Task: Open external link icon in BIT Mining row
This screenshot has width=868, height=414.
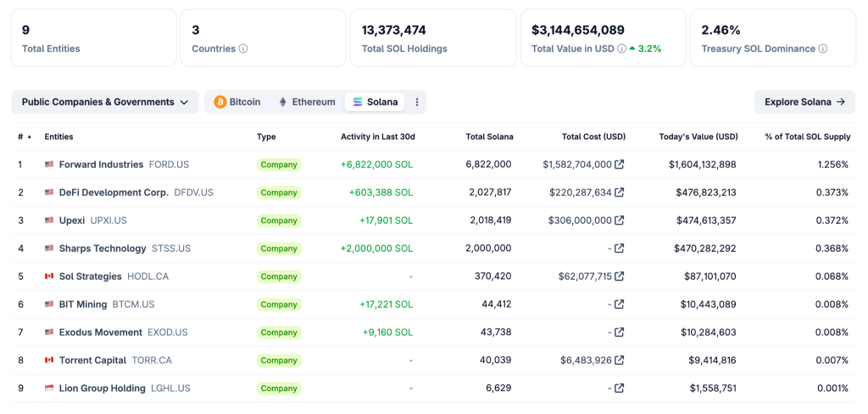Action: (620, 305)
